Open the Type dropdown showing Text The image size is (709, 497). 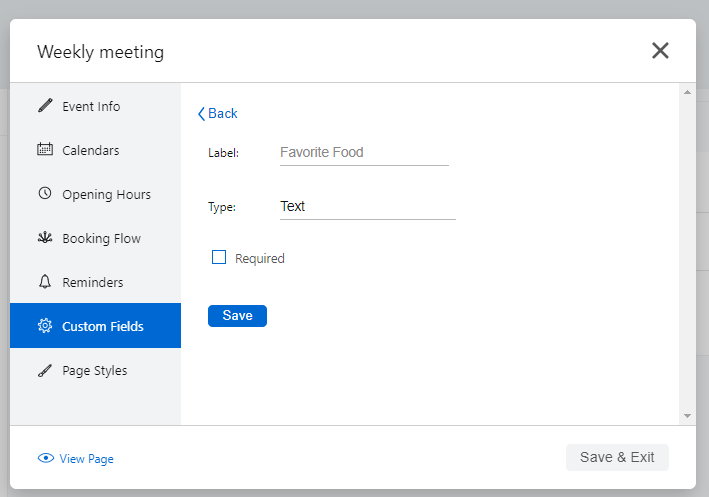pyautogui.click(x=367, y=207)
